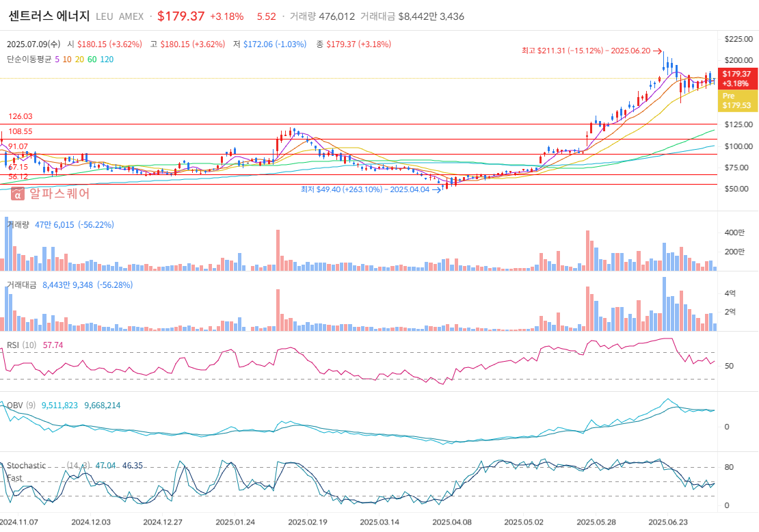
Task: Select the LEU ticker symbol
Action: (x=104, y=16)
